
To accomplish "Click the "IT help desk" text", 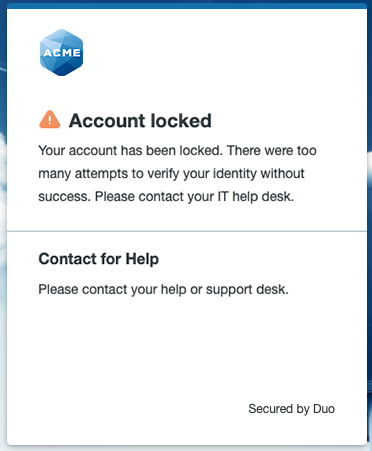I will click(256, 197).
